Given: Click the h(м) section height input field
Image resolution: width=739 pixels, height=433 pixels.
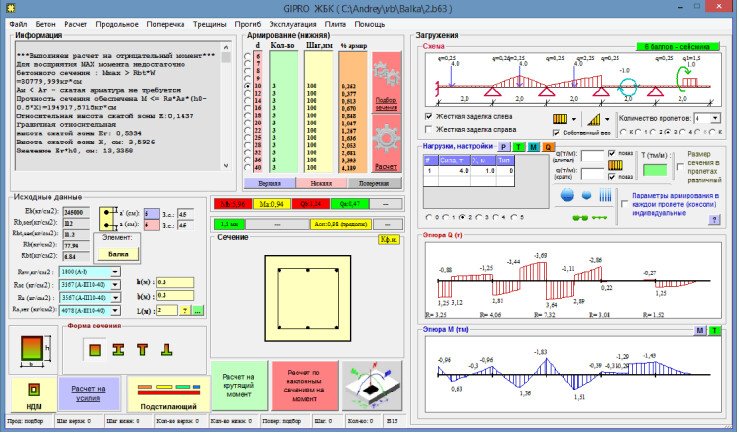Looking at the screenshot, I should tap(175, 282).
